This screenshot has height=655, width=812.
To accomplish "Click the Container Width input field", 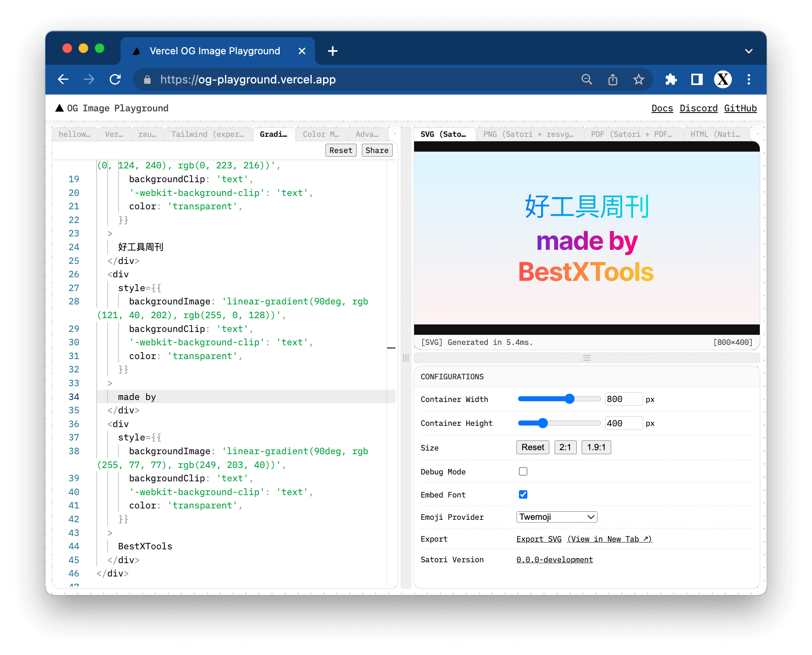I will click(624, 399).
